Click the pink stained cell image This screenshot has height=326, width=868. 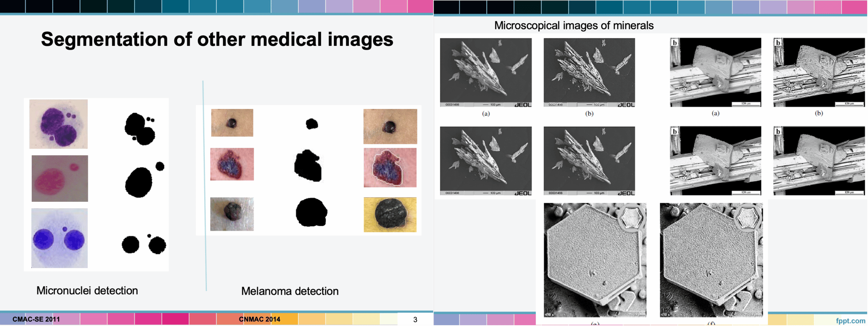coord(60,178)
